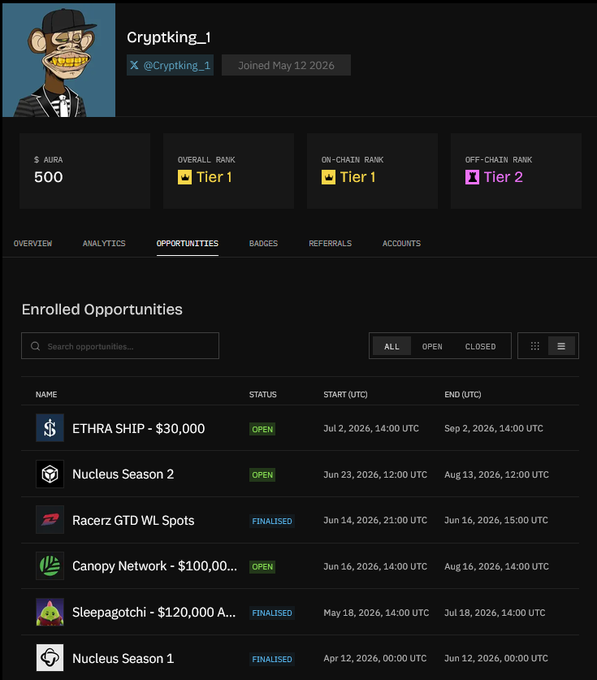Click the On-Chain Rank Tier 1 crown icon

point(329,177)
